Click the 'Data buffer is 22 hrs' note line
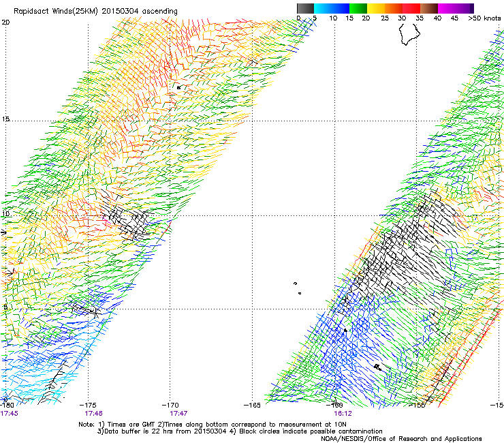 click(240, 431)
